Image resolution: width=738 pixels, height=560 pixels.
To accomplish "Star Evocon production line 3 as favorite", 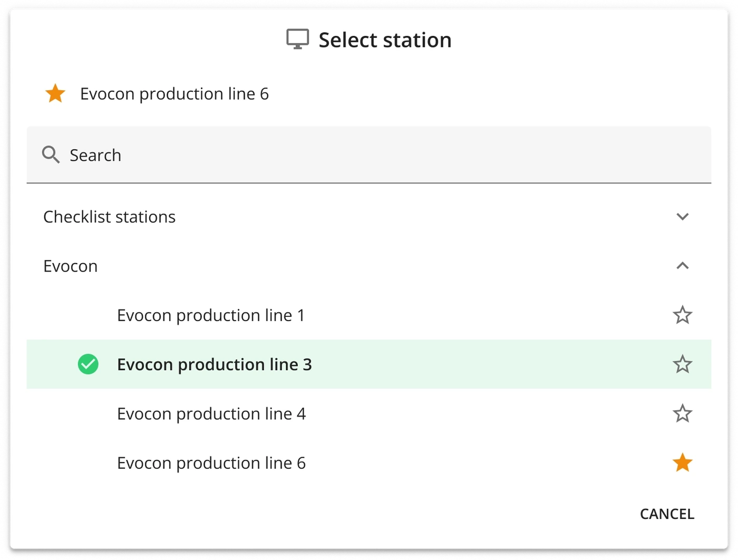I will 682,364.
